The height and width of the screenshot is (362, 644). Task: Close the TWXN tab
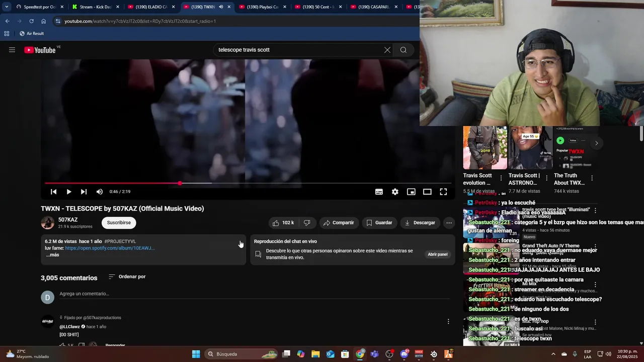(x=229, y=7)
